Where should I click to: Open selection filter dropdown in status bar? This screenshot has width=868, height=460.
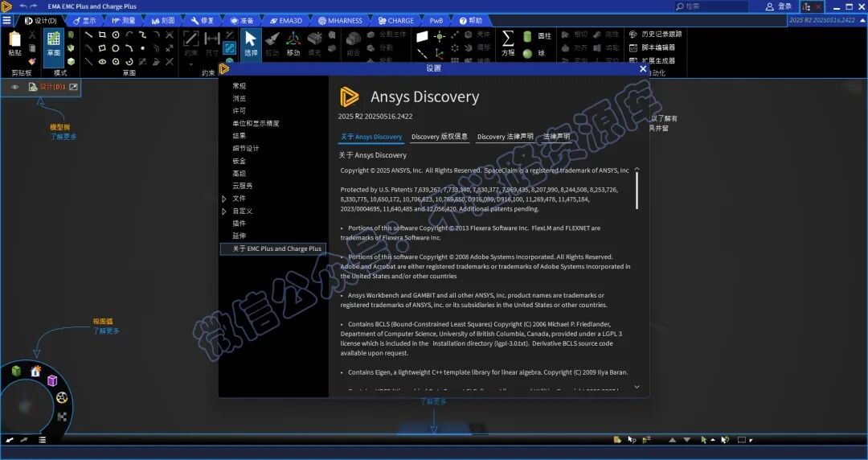(x=712, y=440)
